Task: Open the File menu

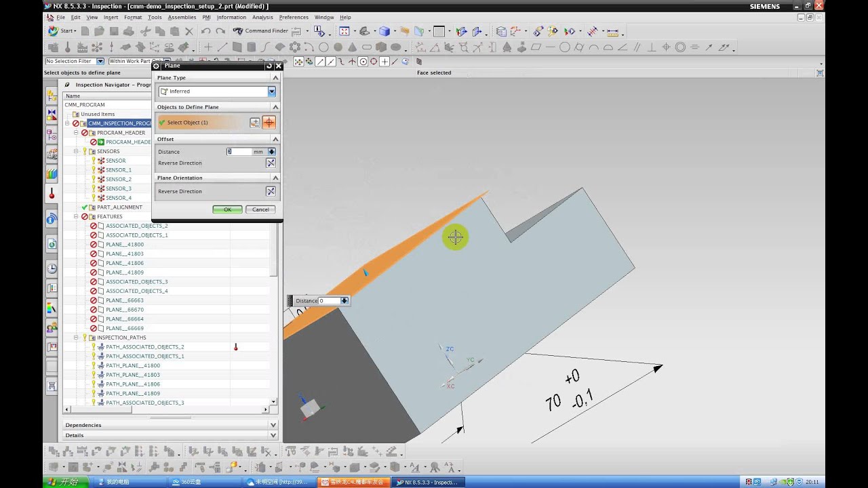Action: (x=61, y=17)
